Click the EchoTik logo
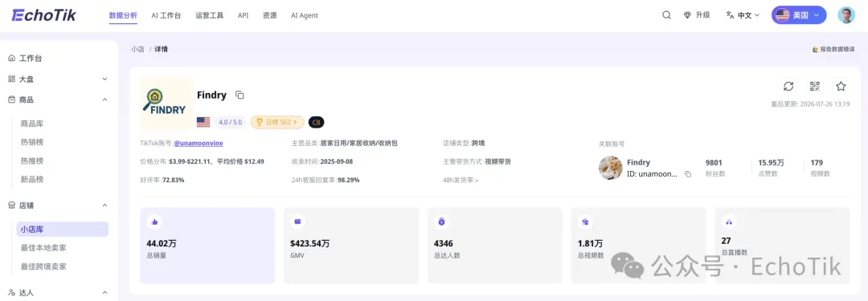This screenshot has width=868, height=301. click(43, 15)
